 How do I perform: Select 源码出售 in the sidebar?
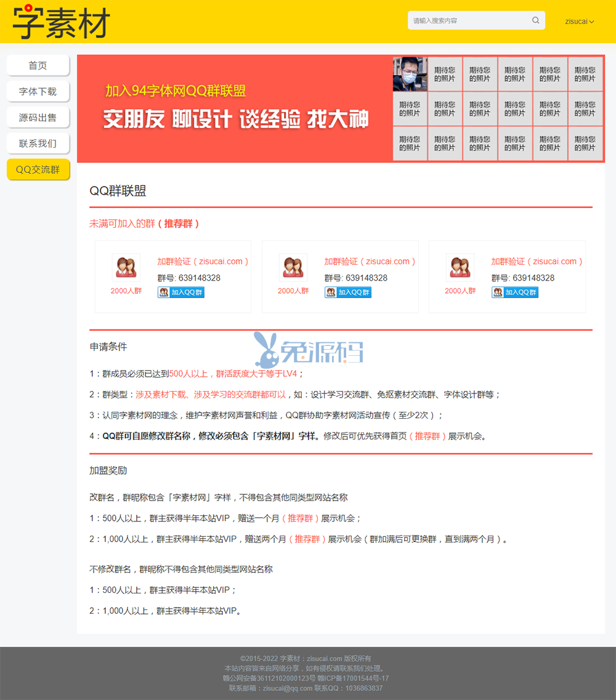tap(38, 118)
